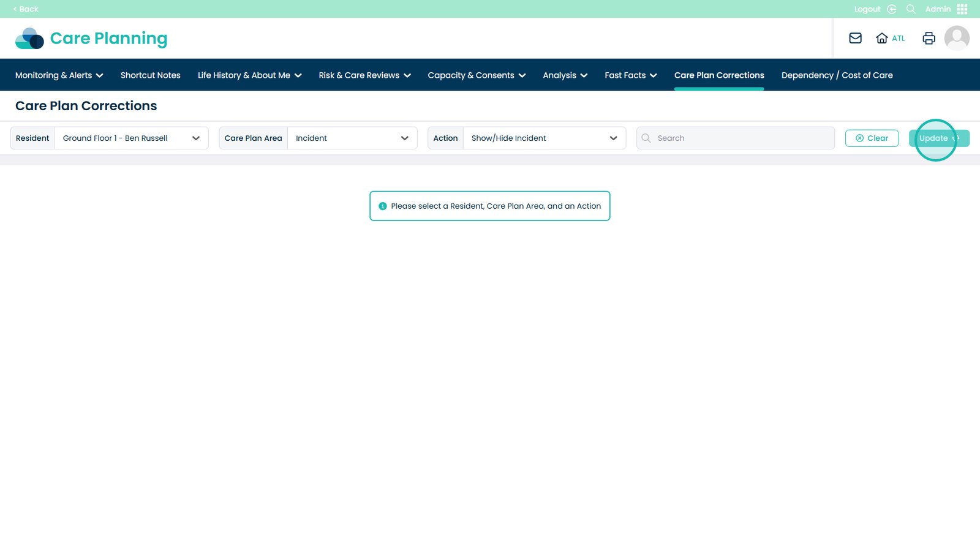This screenshot has width=980, height=551.
Task: Open the user profile avatar
Action: tap(956, 38)
